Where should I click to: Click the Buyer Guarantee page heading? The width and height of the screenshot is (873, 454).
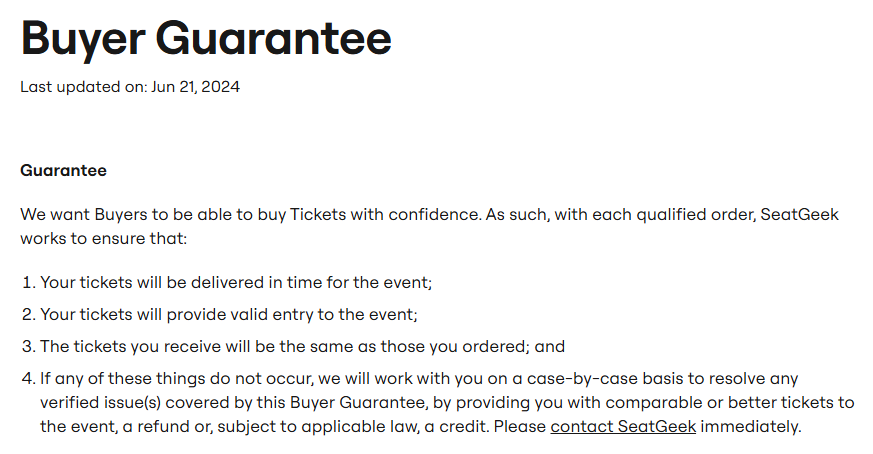[206, 38]
